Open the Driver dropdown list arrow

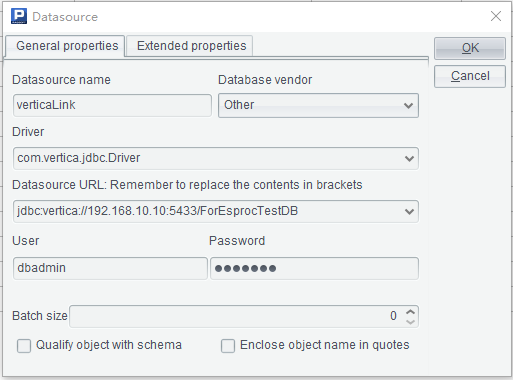click(x=409, y=158)
